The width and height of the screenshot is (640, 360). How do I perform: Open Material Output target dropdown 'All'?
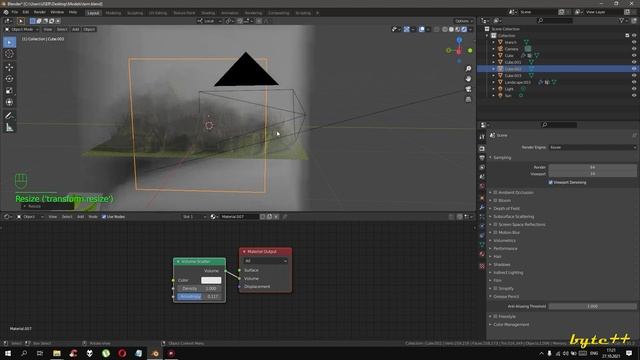point(265,261)
